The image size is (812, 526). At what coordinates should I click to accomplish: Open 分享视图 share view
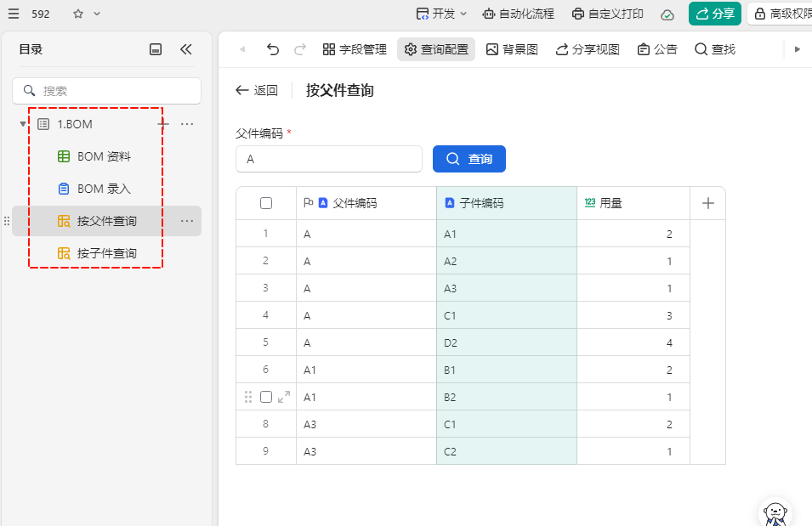588,49
